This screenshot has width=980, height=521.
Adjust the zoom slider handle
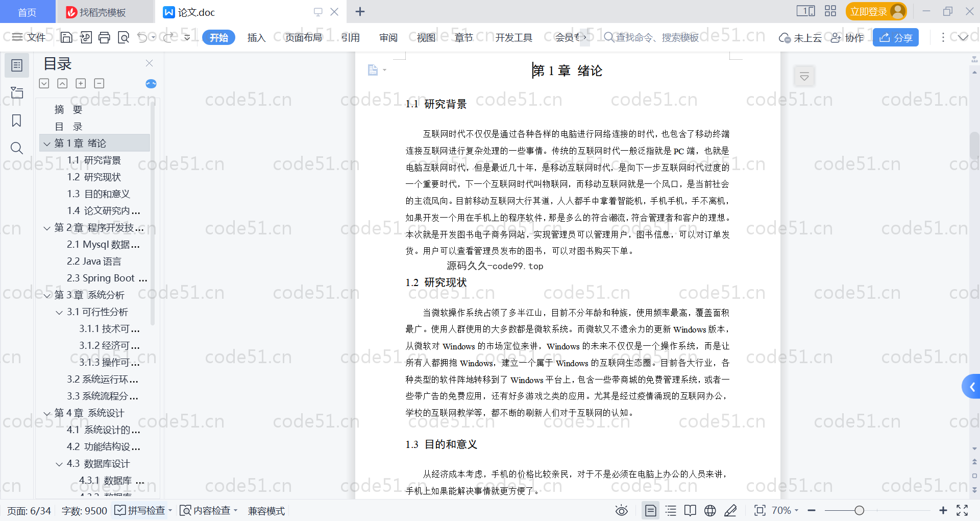pyautogui.click(x=860, y=510)
